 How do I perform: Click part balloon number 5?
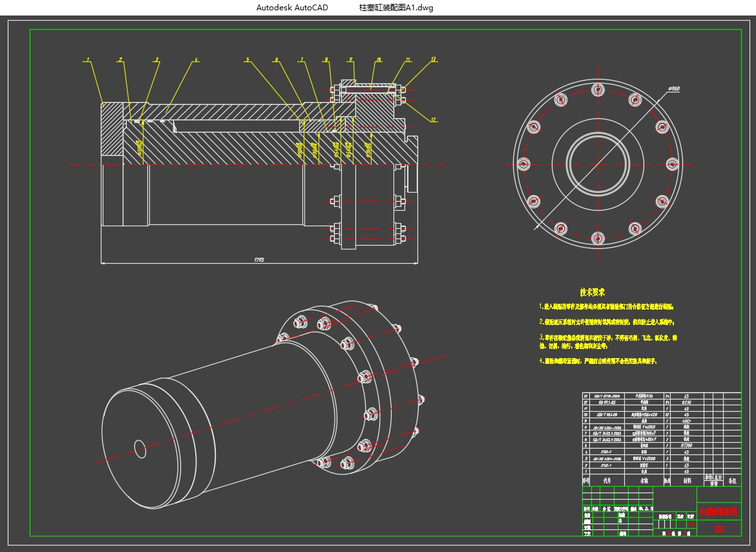tap(247, 59)
